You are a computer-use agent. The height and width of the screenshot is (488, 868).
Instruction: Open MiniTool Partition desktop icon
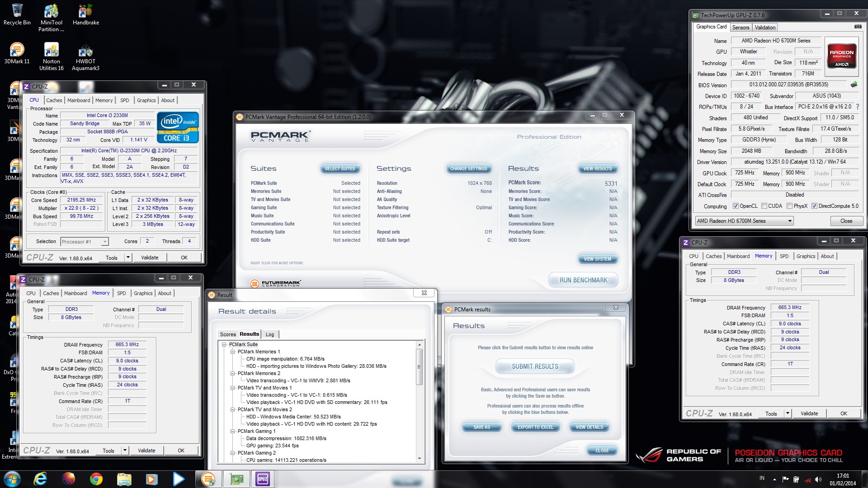coord(51,18)
